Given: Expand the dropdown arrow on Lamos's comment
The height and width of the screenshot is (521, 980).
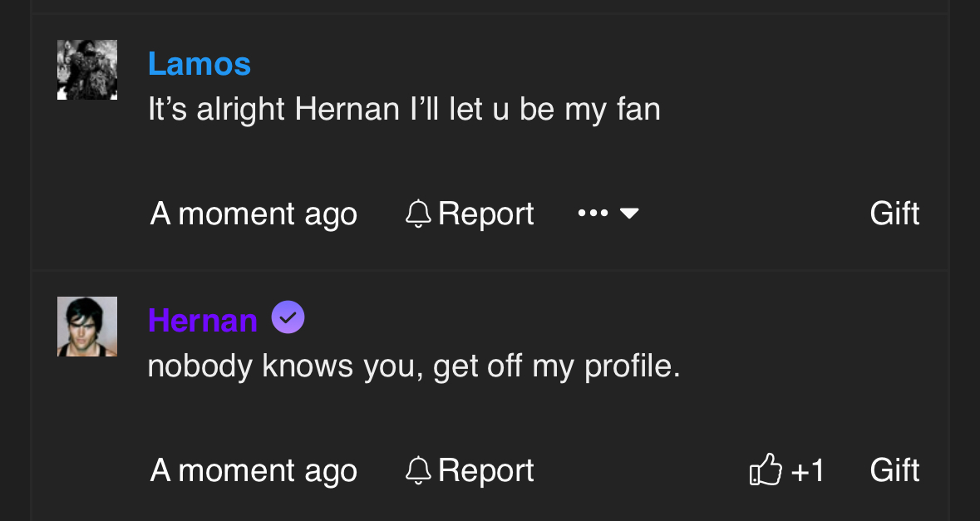Looking at the screenshot, I should point(629,214).
